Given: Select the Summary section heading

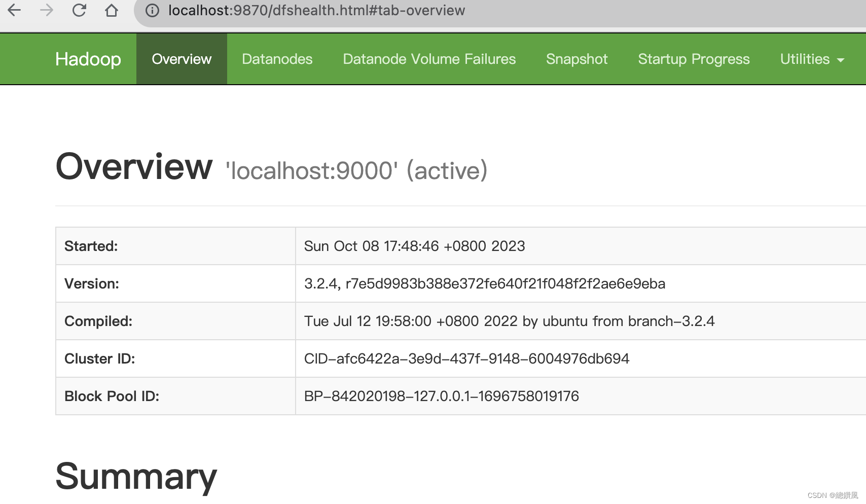Looking at the screenshot, I should (136, 477).
